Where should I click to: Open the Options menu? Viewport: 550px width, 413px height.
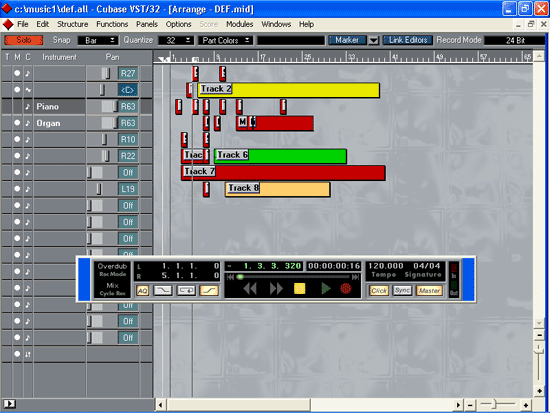[178, 24]
